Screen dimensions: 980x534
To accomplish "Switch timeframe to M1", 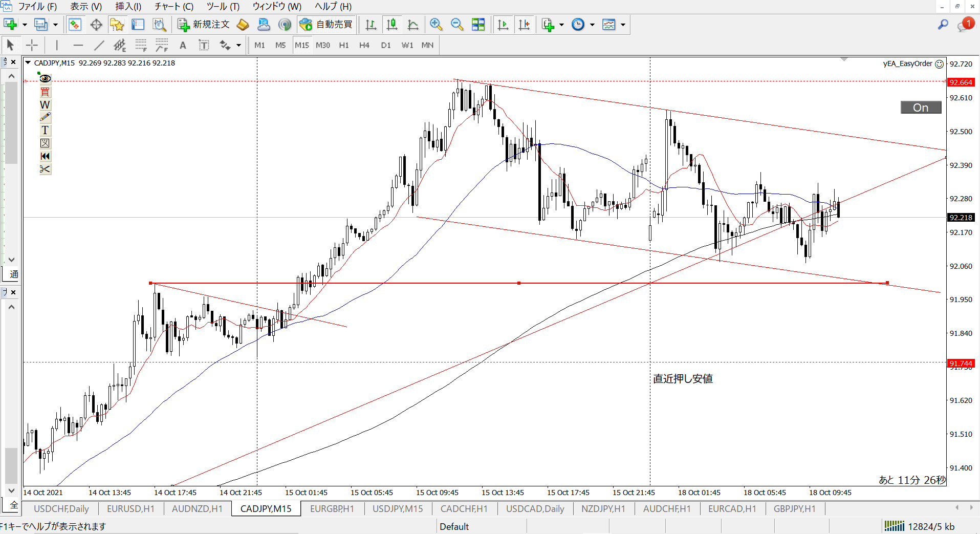I will (259, 45).
